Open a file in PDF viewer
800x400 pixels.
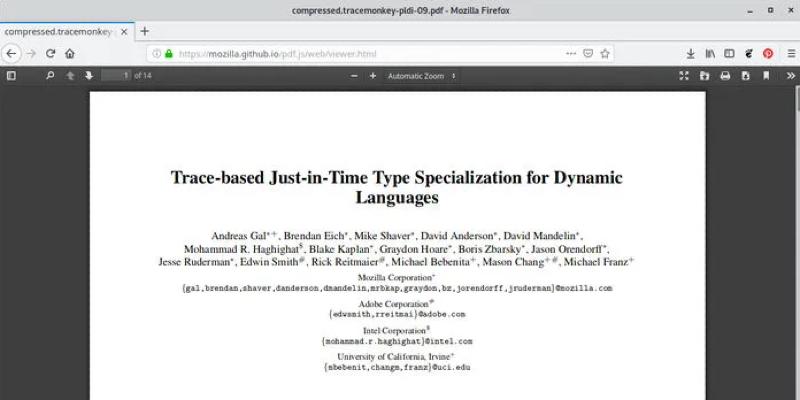[x=704, y=75]
